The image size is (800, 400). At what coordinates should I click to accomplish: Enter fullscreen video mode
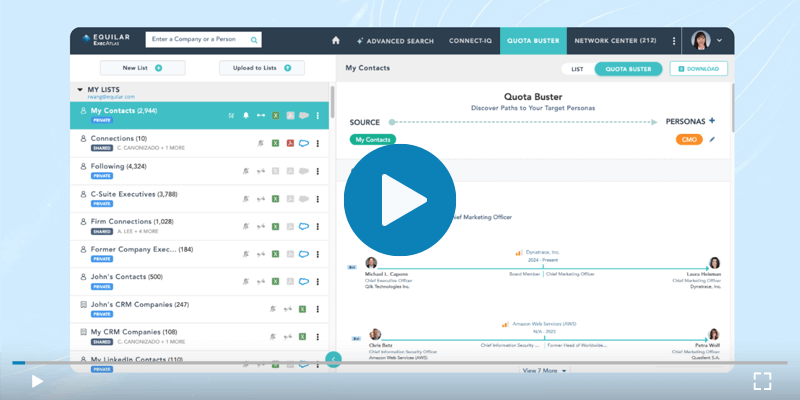point(762,380)
